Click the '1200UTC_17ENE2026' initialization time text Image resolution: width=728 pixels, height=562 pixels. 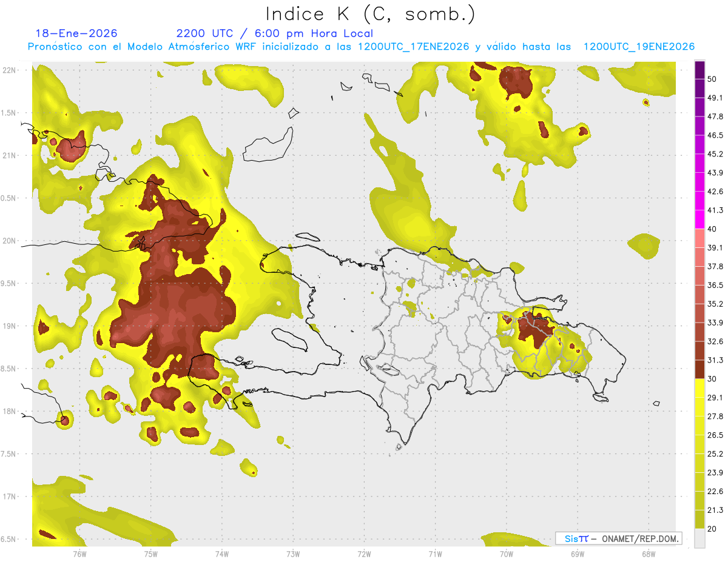(413, 47)
